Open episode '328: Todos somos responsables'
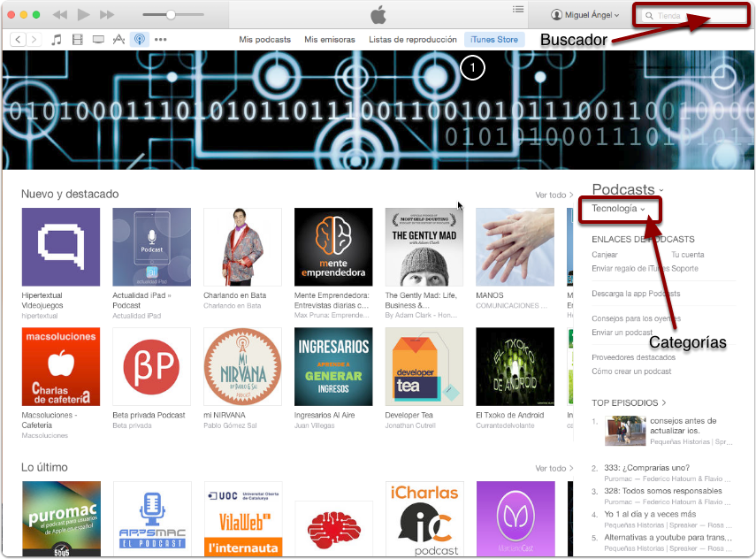This screenshot has width=756, height=559. pyautogui.click(x=663, y=491)
